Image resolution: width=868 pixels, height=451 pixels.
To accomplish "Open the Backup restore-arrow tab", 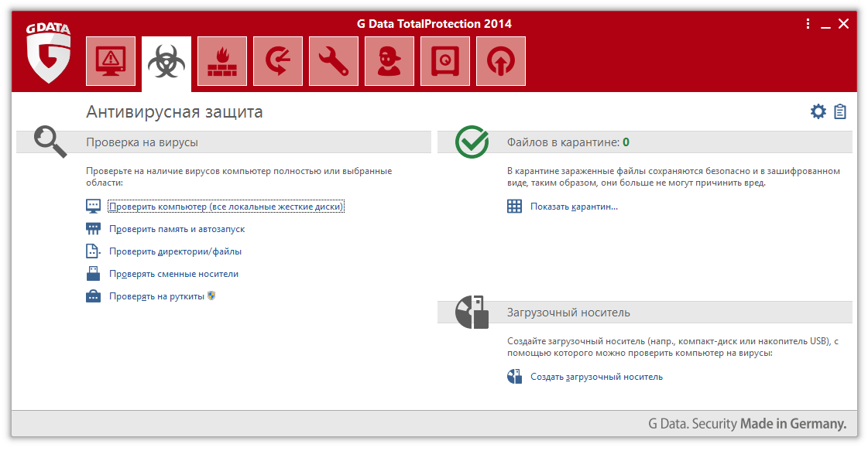I will point(278,61).
